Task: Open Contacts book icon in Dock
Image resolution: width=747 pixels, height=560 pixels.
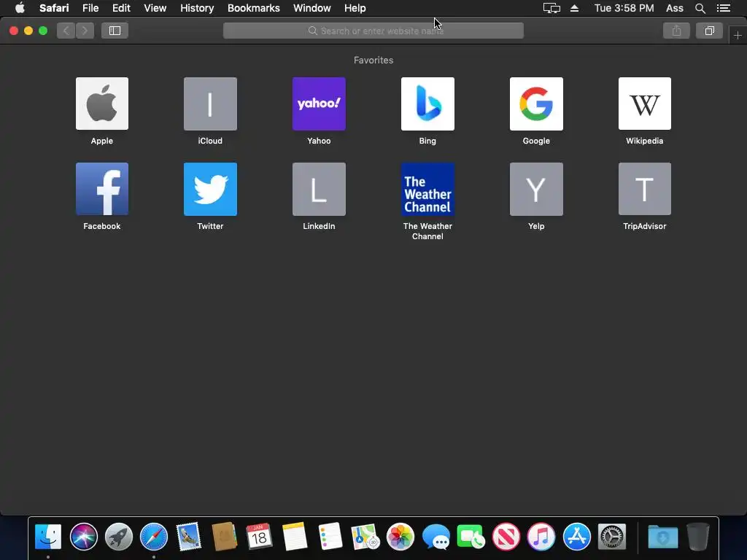Action: 224,537
